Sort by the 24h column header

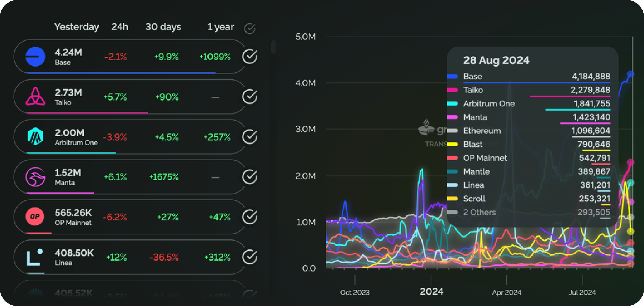(120, 27)
